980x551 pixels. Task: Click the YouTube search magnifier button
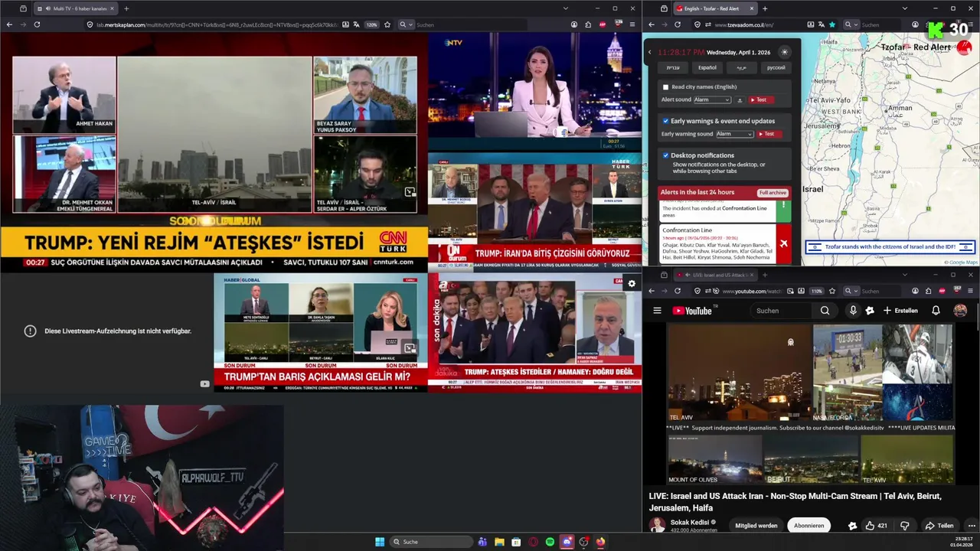pos(825,311)
